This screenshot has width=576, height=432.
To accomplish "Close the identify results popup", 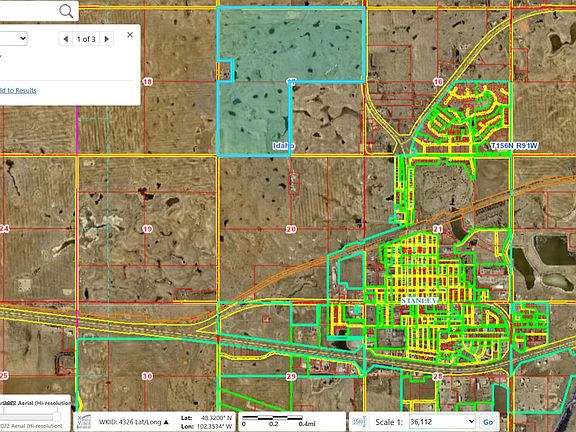I will [x=130, y=35].
